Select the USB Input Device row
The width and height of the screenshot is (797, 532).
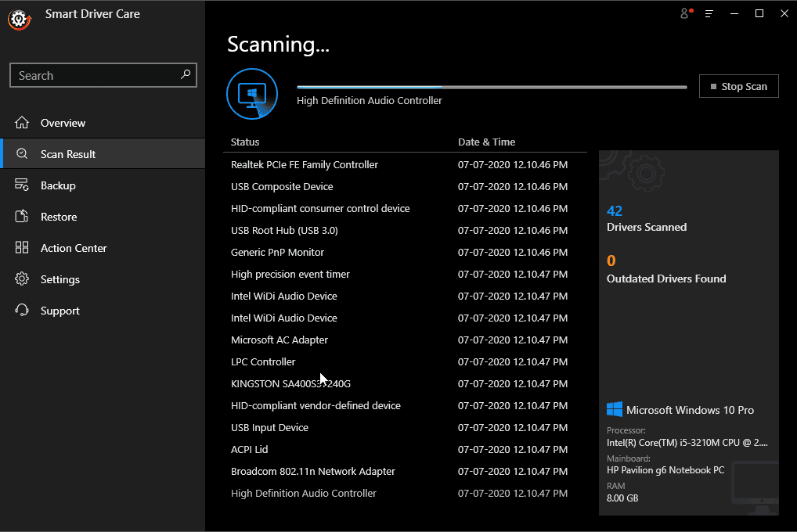pos(405,427)
